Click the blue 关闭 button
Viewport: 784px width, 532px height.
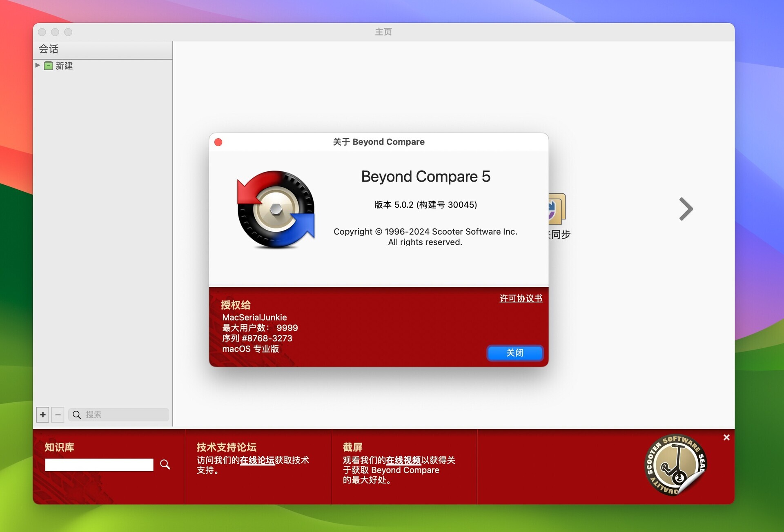pos(515,353)
